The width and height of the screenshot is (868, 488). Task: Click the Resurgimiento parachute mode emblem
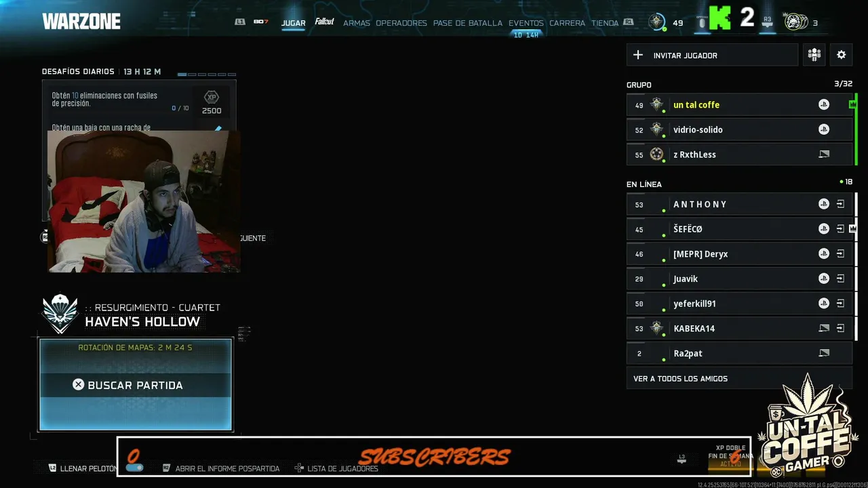(60, 314)
